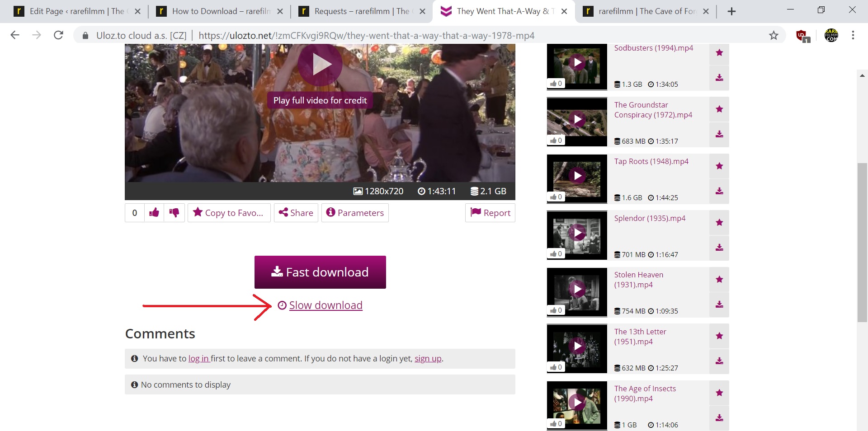This screenshot has height=431, width=868.
Task: Open Chrome three-dot menu
Action: pyautogui.click(x=853, y=35)
